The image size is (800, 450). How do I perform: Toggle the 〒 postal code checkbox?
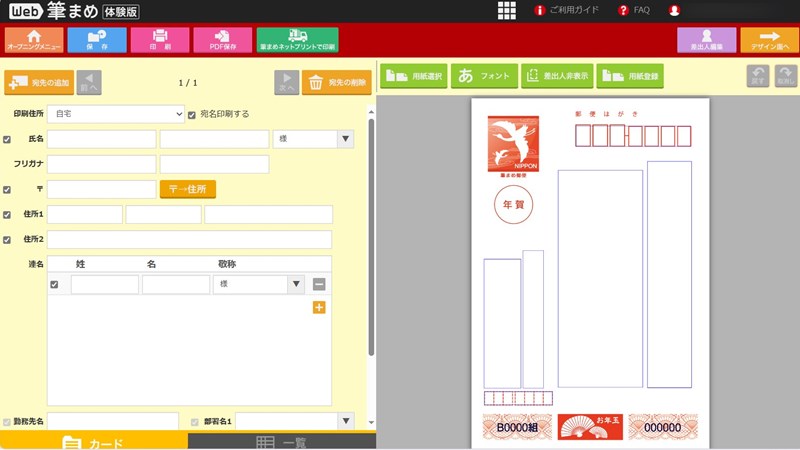[x=7, y=190]
